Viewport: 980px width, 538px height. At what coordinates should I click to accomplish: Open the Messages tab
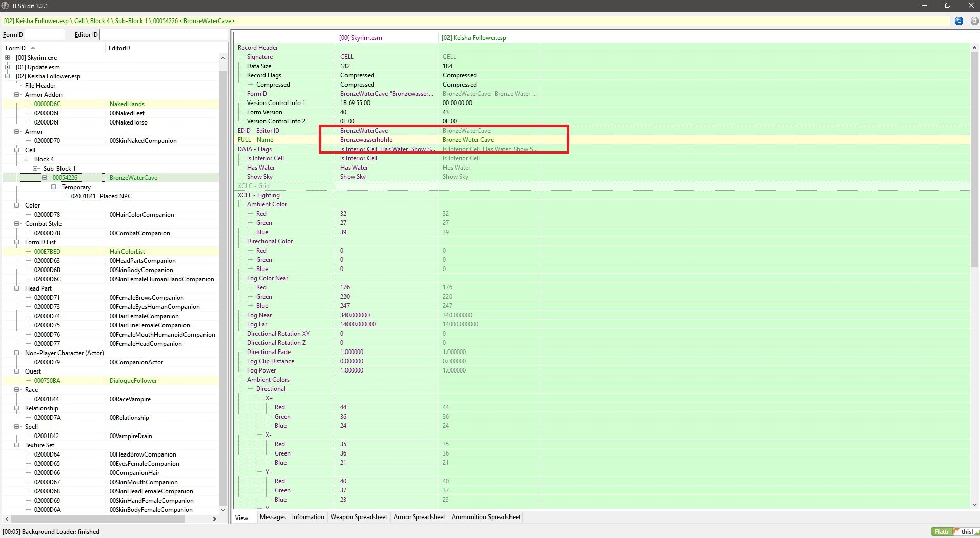tap(273, 517)
